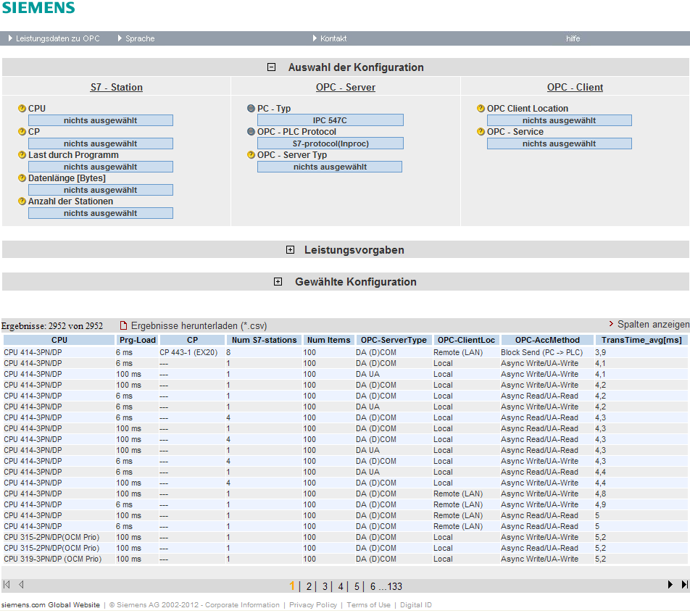The height and width of the screenshot is (616, 690).
Task: Click the OPC - Server heading link
Action: pyautogui.click(x=346, y=87)
